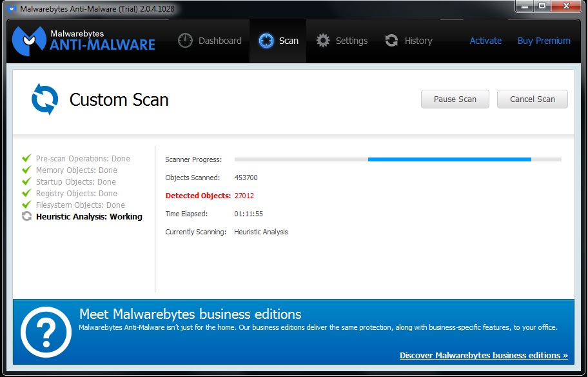Click the question mark icon in banner
Image resolution: width=588 pixels, height=377 pixels.
(46, 332)
